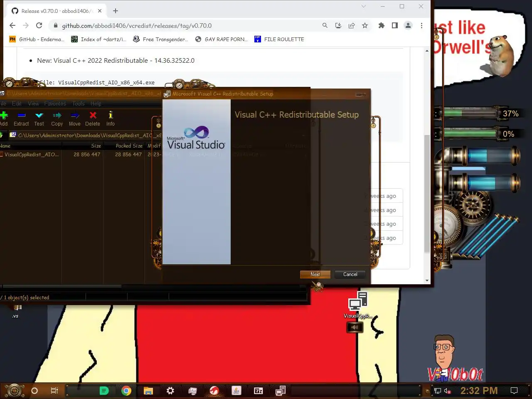
Task: Open the Chrome extensions puzzle icon
Action: [382, 25]
